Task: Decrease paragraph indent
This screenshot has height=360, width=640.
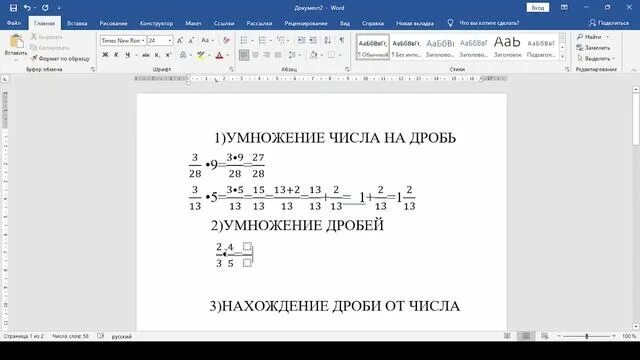Action: (301, 40)
